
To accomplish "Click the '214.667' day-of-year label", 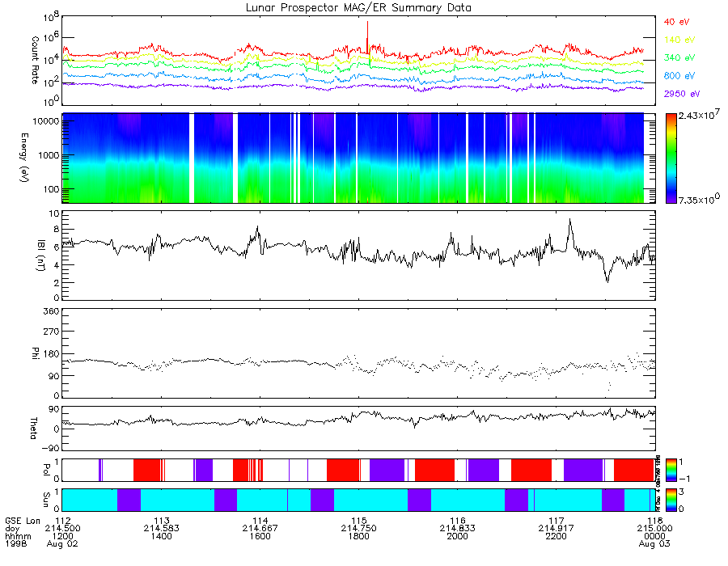I will [260, 529].
